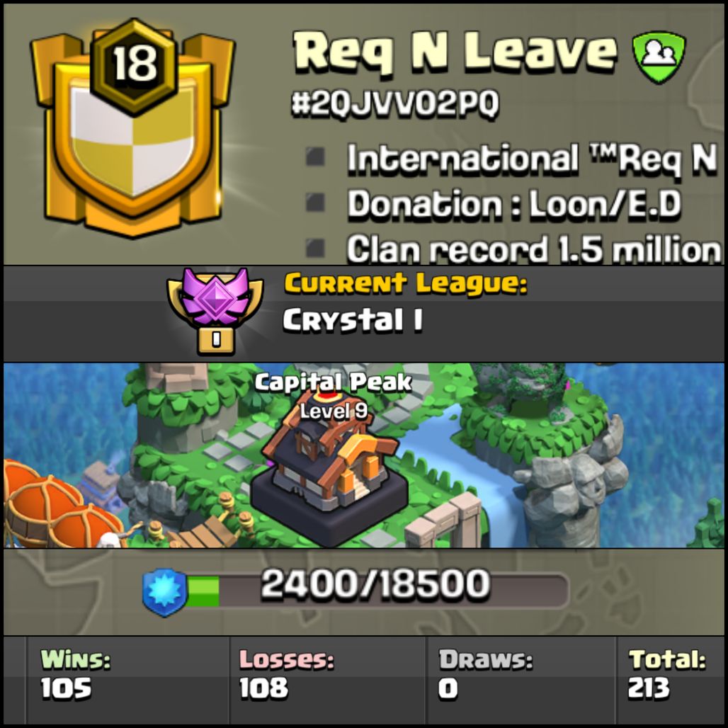Click the level 18 hexagon badge
The image size is (728, 728).
tap(134, 65)
